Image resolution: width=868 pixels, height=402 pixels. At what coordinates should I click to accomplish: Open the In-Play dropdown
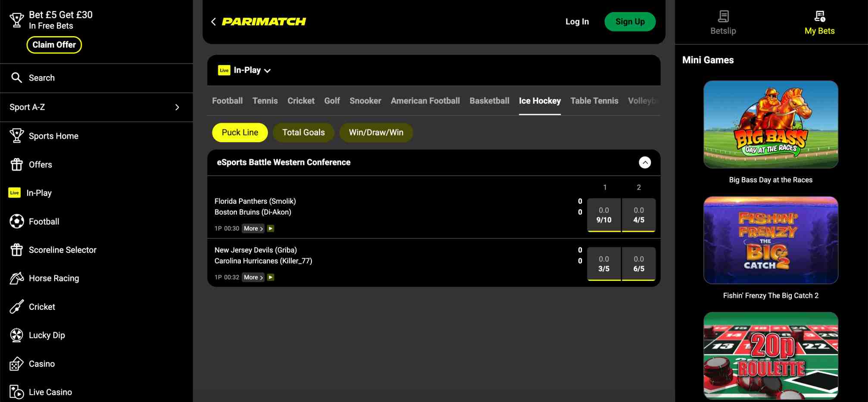tap(244, 70)
